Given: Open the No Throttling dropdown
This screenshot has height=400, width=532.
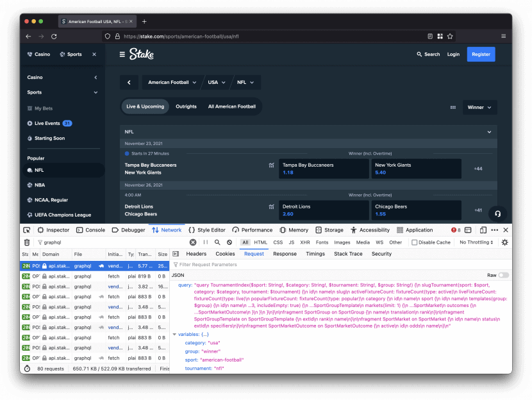Looking at the screenshot, I should pyautogui.click(x=476, y=242).
